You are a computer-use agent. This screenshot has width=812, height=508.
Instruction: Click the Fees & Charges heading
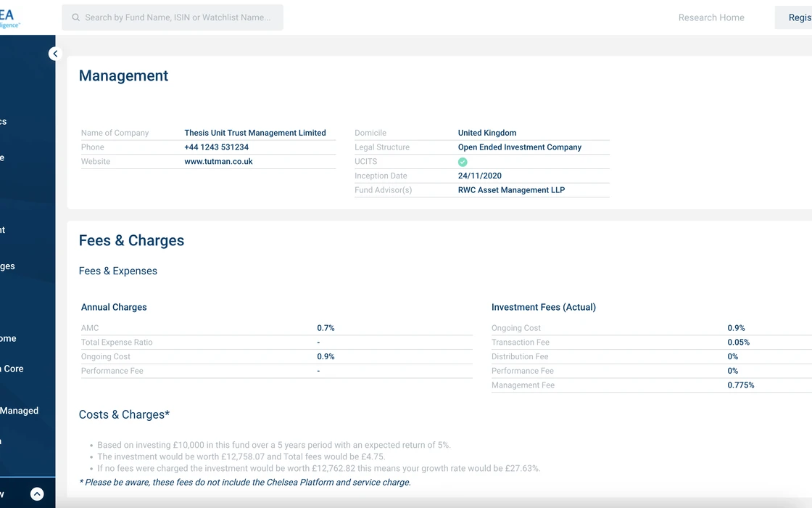tap(131, 240)
